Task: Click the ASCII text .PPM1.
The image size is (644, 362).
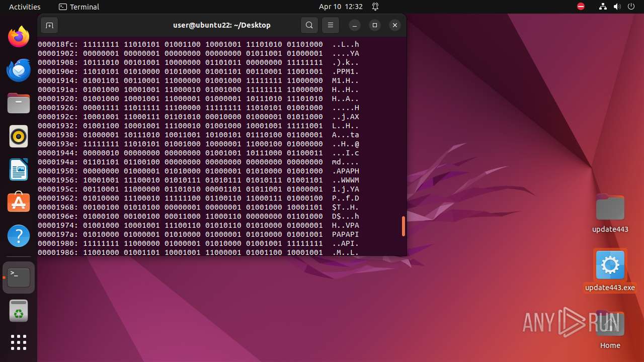Action: 346,71
